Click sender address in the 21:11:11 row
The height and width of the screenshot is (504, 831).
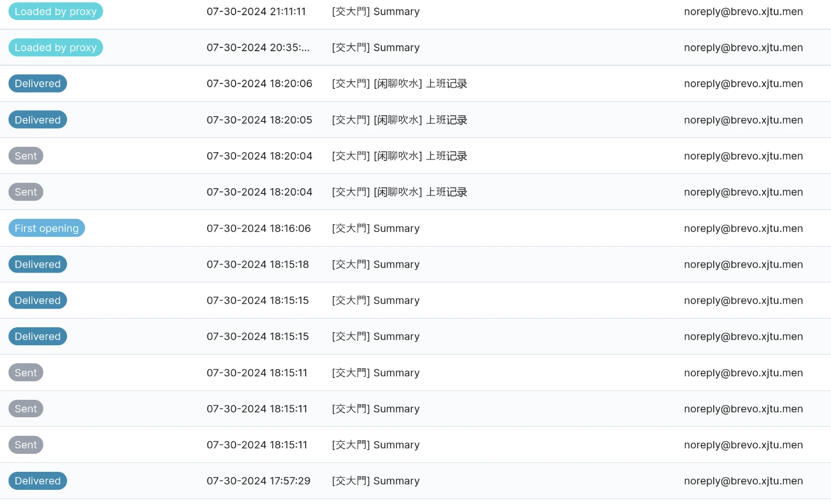[743, 11]
